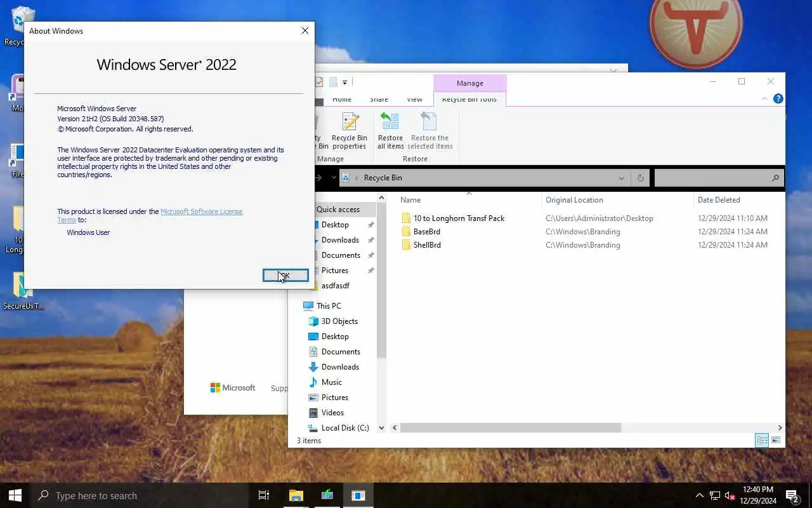Open Explorer help question mark icon

click(778, 98)
